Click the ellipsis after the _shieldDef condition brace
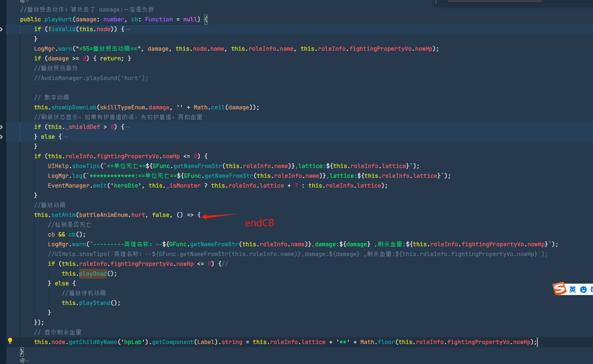The height and width of the screenshot is (364, 593). click(x=128, y=127)
